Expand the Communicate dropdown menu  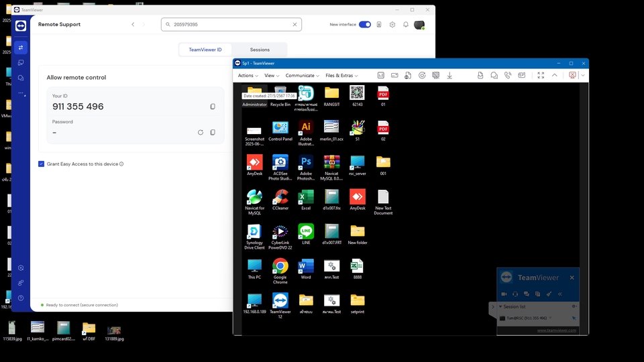click(302, 76)
